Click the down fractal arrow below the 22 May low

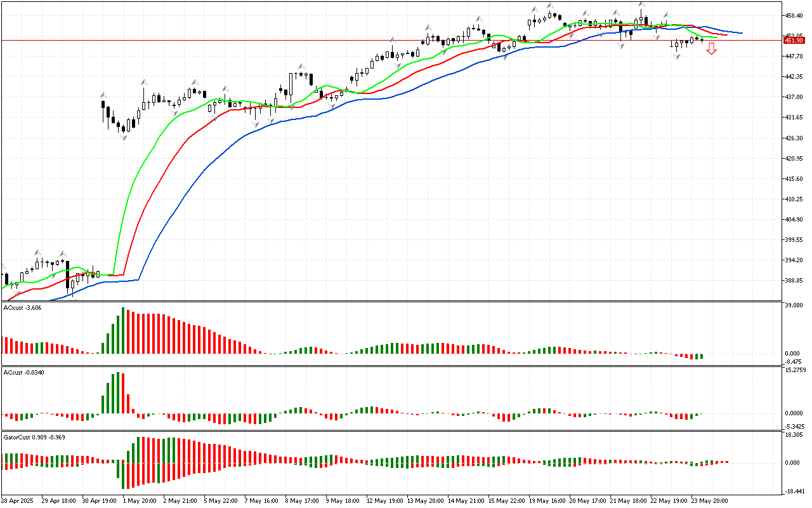point(677,57)
